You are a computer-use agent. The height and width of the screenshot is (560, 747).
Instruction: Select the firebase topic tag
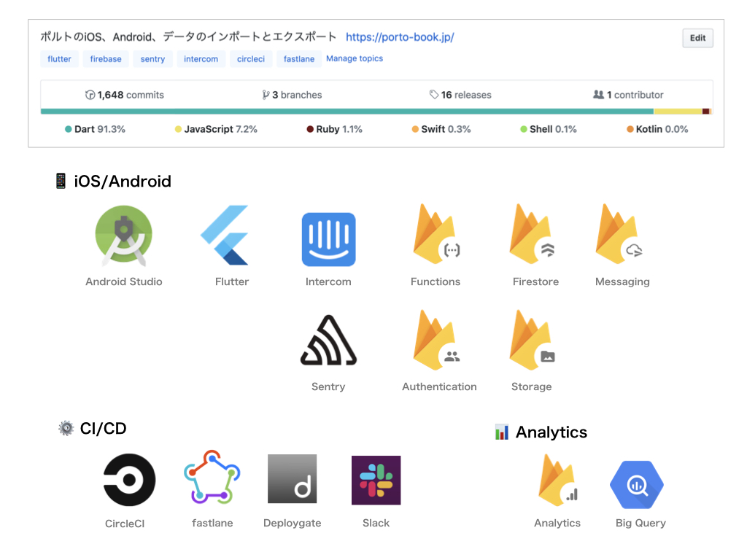click(106, 58)
